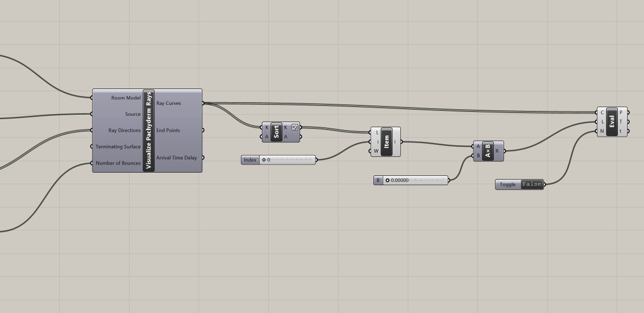Click the End Points output grip

(202, 131)
